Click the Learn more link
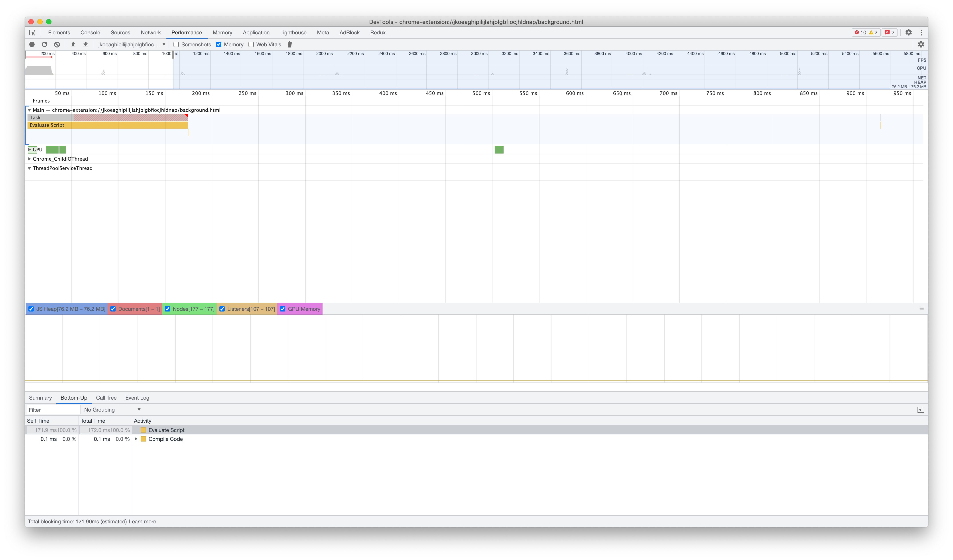The width and height of the screenshot is (953, 560). click(142, 521)
